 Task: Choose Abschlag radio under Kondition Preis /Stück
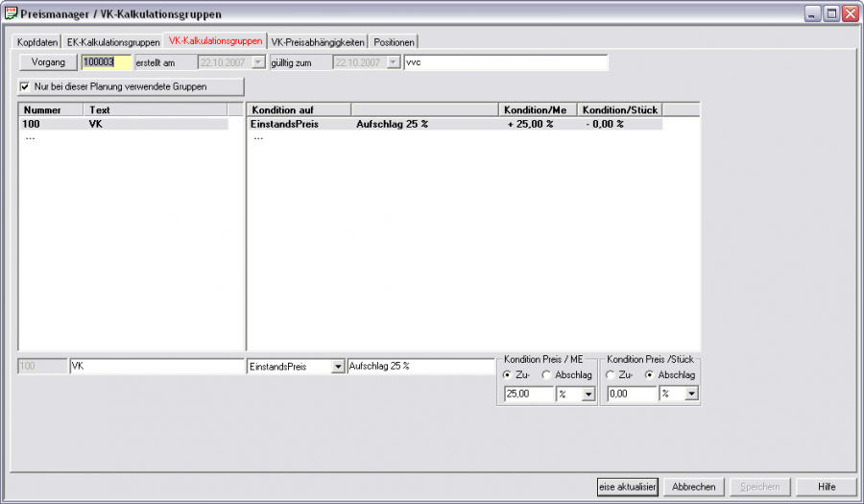click(650, 374)
